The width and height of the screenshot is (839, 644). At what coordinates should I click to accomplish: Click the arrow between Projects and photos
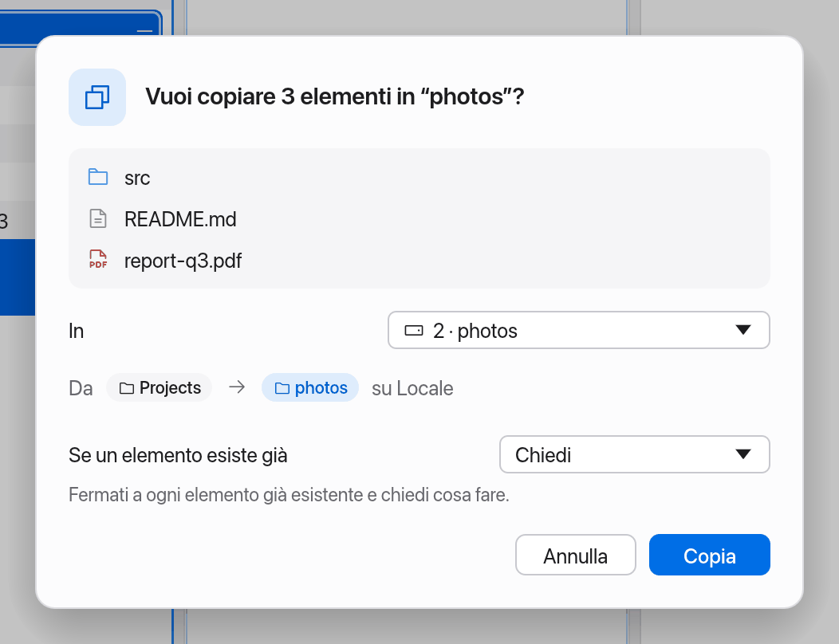[237, 387]
